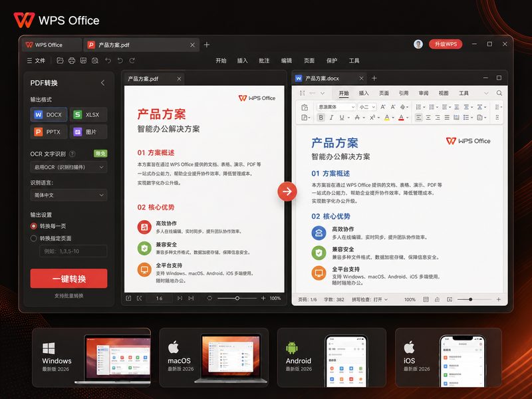Open the 拼写检查 dropdown in status bar
The image size is (532, 399).
click(370, 300)
